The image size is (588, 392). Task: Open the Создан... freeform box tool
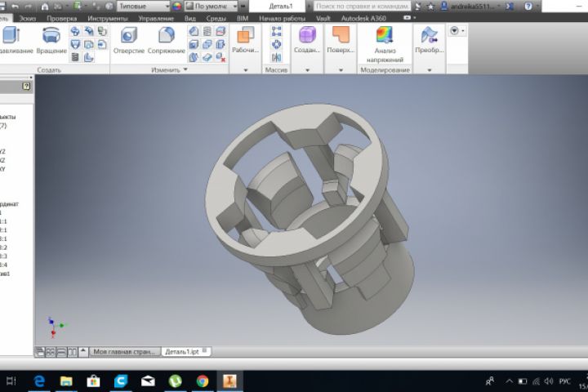tap(307, 40)
